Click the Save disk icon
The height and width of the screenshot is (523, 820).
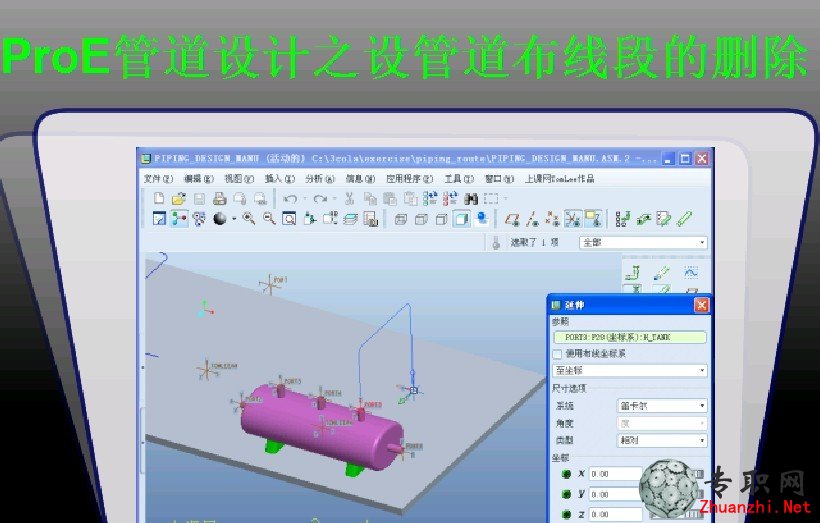(x=199, y=199)
